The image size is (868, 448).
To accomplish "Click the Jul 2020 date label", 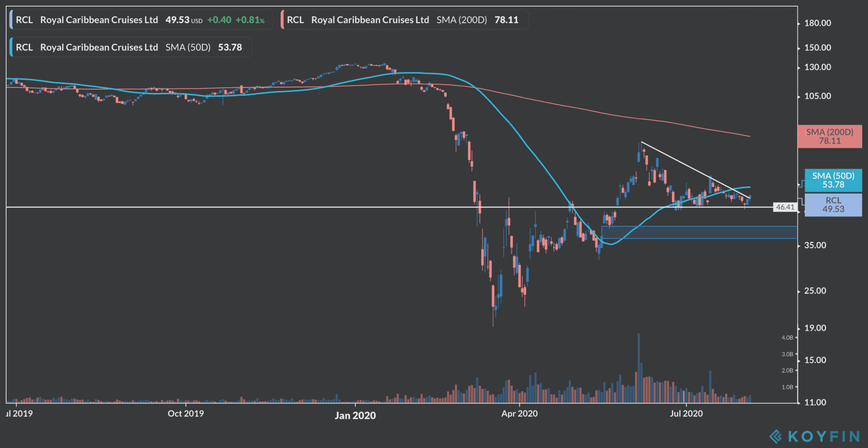I will coord(686,414).
